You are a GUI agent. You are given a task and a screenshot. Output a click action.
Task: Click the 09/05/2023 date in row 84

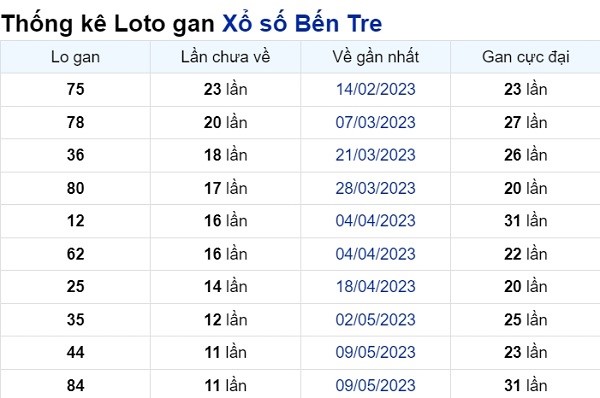[x=375, y=385]
